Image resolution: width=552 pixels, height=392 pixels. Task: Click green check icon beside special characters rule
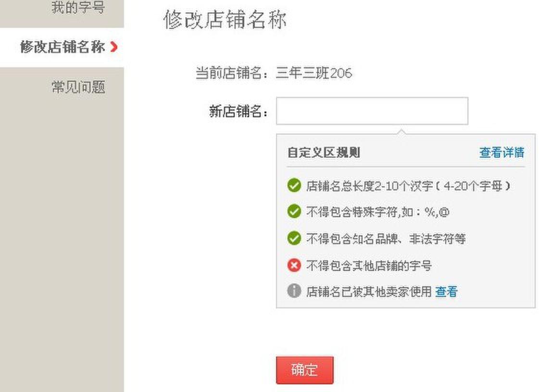(x=294, y=212)
